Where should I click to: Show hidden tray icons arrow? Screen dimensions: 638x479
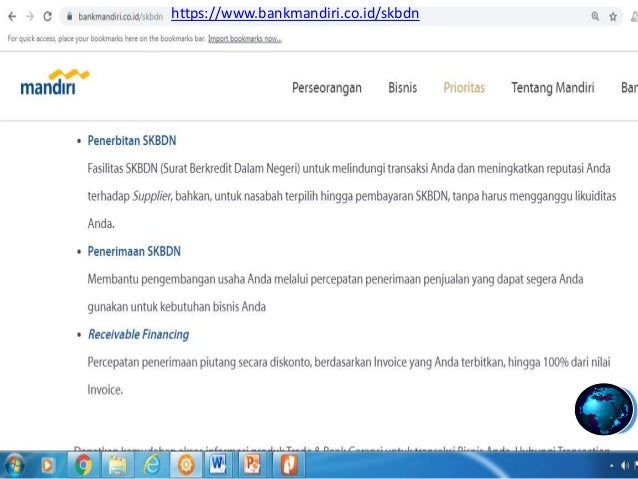point(612,465)
